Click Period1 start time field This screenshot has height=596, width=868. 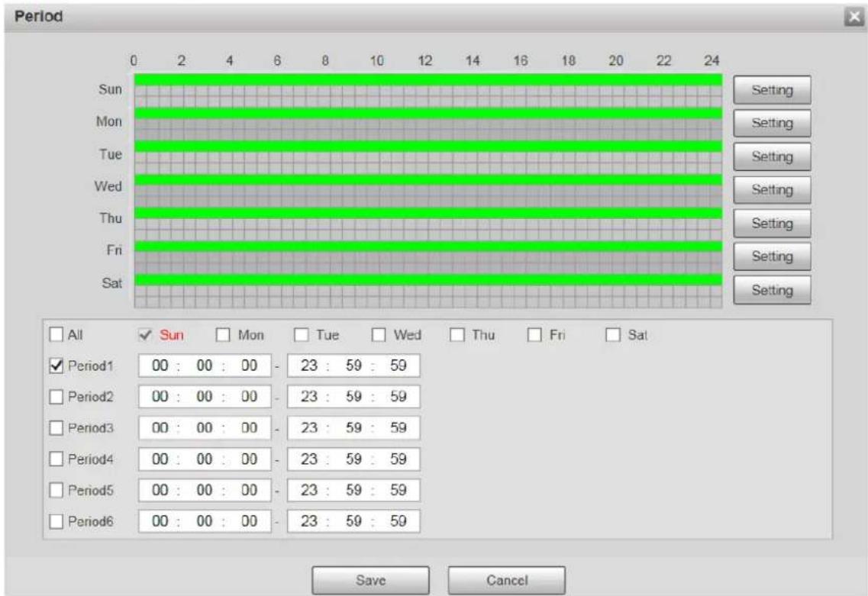(205, 366)
